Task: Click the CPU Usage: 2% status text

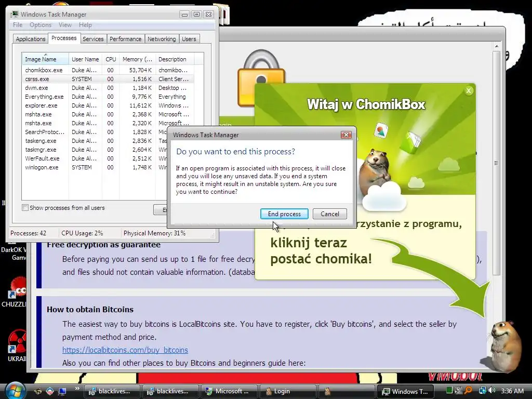Action: pos(82,233)
